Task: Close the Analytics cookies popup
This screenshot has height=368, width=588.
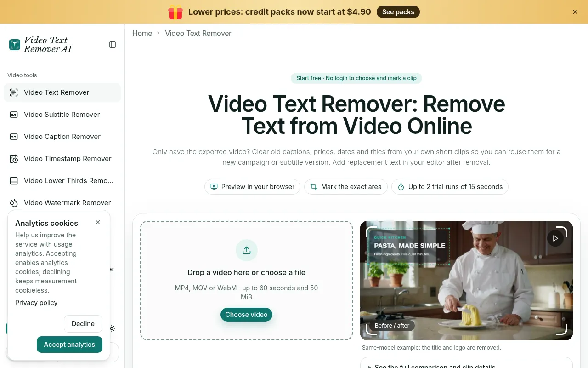Action: pyautogui.click(x=98, y=222)
